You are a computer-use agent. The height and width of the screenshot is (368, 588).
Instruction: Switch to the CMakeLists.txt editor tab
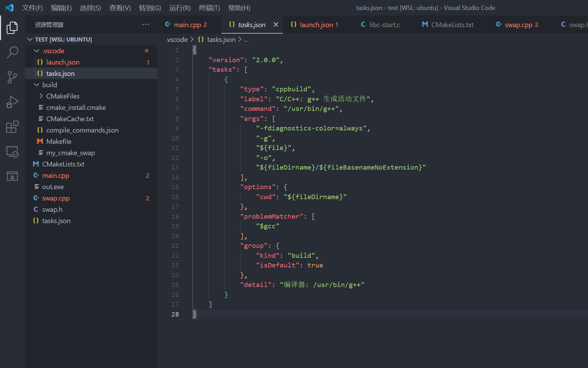point(452,25)
